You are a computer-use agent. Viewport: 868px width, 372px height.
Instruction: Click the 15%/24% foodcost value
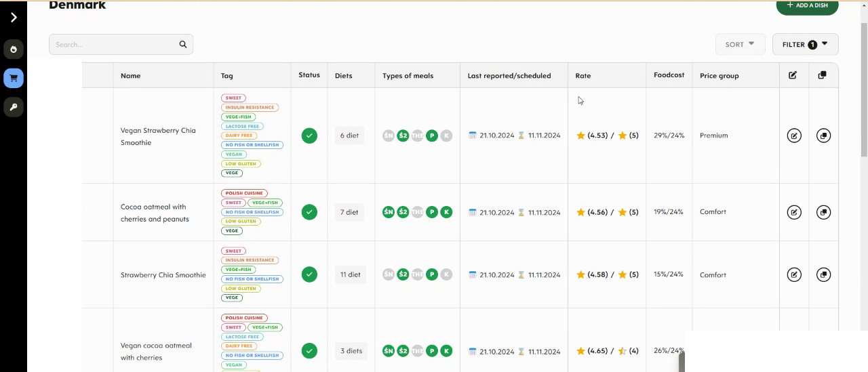669,274
